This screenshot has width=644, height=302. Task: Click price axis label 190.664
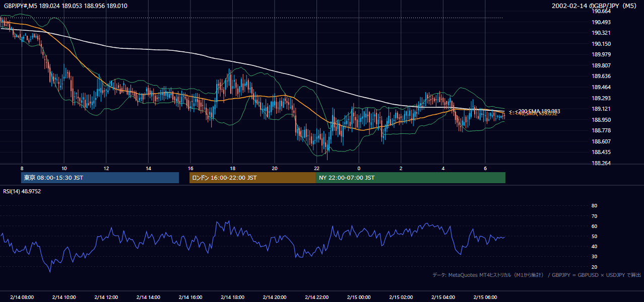pos(601,11)
